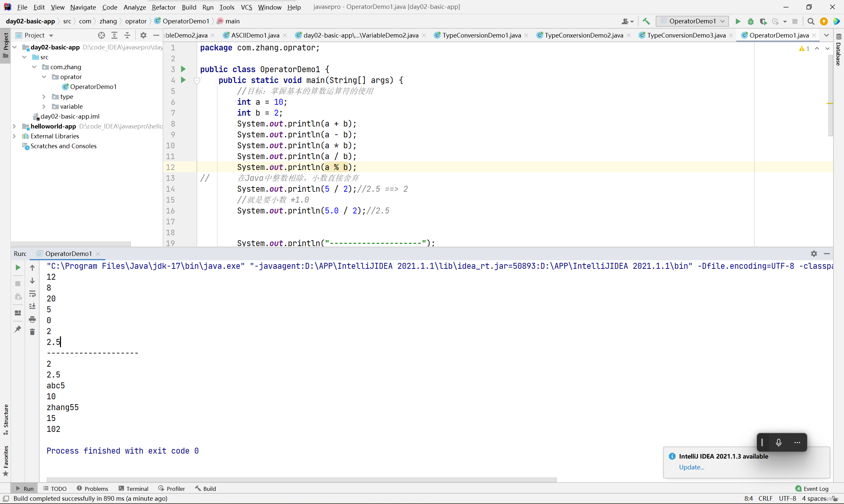Open the user account icon dropdown
This screenshot has width=844, height=504.
627,21
